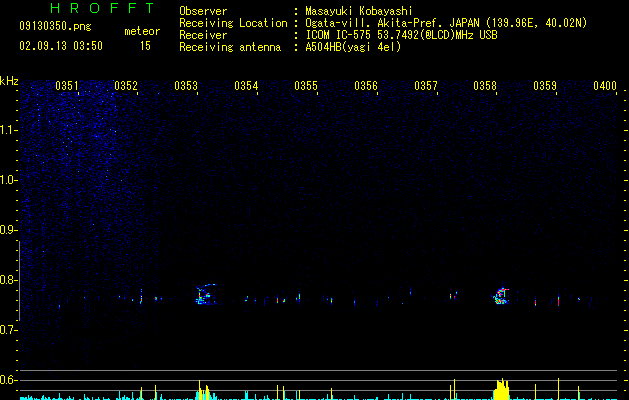Click the 0352 time marker
This screenshot has width=629, height=400.
(x=126, y=86)
